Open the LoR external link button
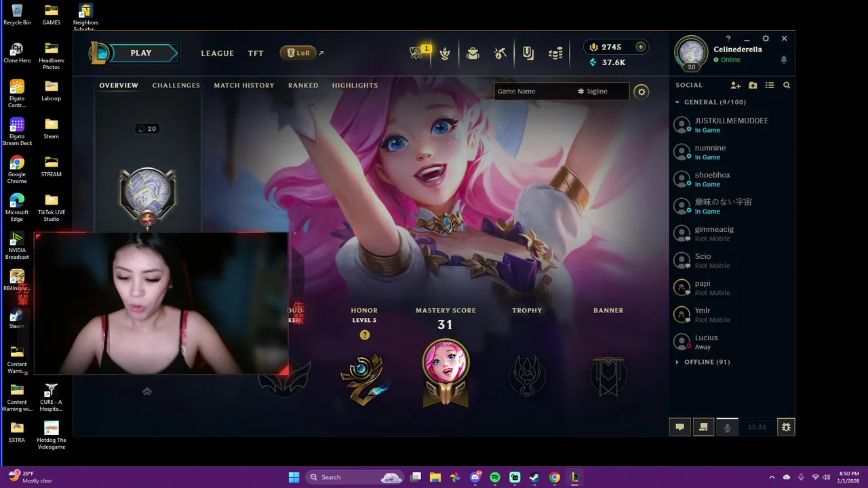The width and height of the screenshot is (868, 488). [x=302, y=53]
